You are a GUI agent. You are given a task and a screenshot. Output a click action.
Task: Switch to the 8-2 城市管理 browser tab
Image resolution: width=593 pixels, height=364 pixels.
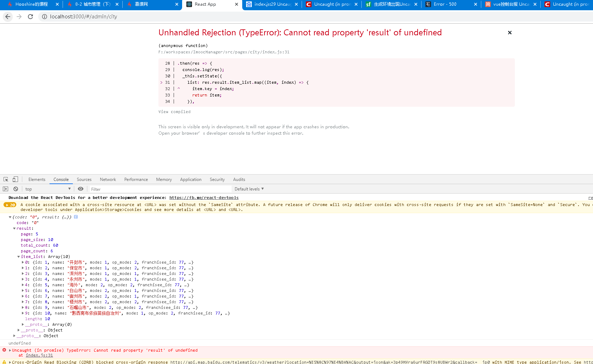pyautogui.click(x=93, y=4)
